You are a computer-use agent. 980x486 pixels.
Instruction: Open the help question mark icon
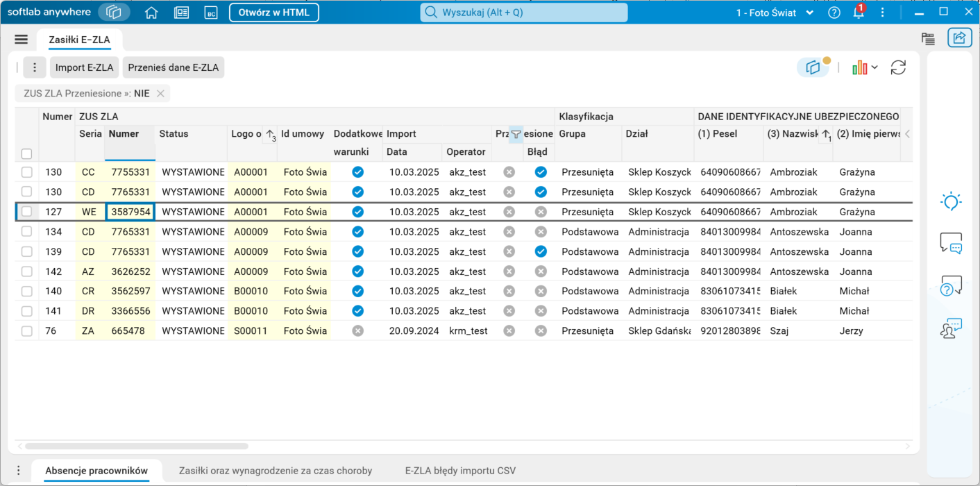tap(834, 12)
